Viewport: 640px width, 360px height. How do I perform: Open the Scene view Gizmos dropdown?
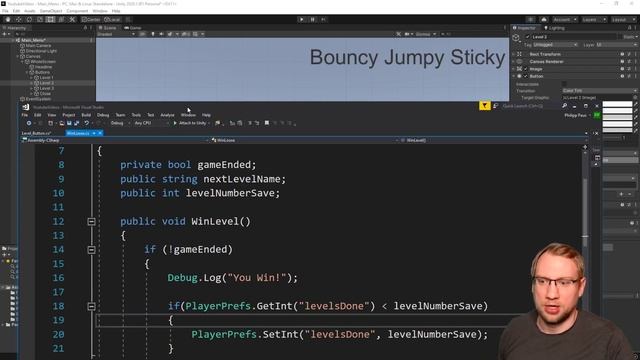point(426,34)
